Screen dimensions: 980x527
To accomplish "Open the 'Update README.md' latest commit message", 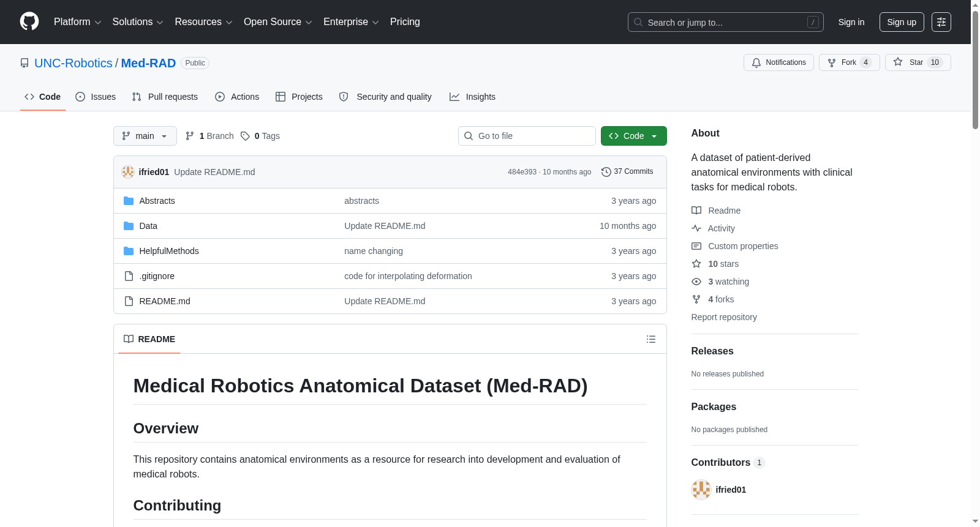I will pyautogui.click(x=214, y=172).
